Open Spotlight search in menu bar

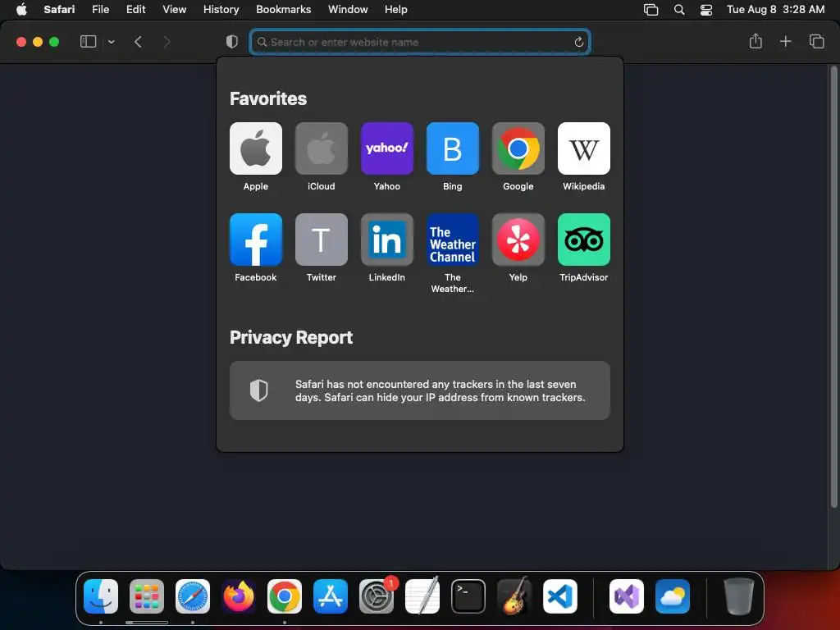[x=678, y=10]
